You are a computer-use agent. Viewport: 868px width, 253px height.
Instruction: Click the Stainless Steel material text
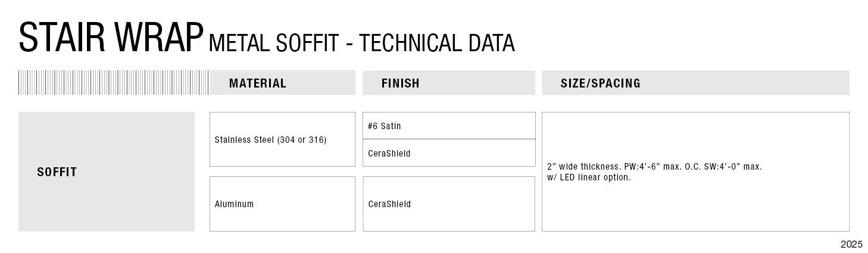tap(245, 140)
